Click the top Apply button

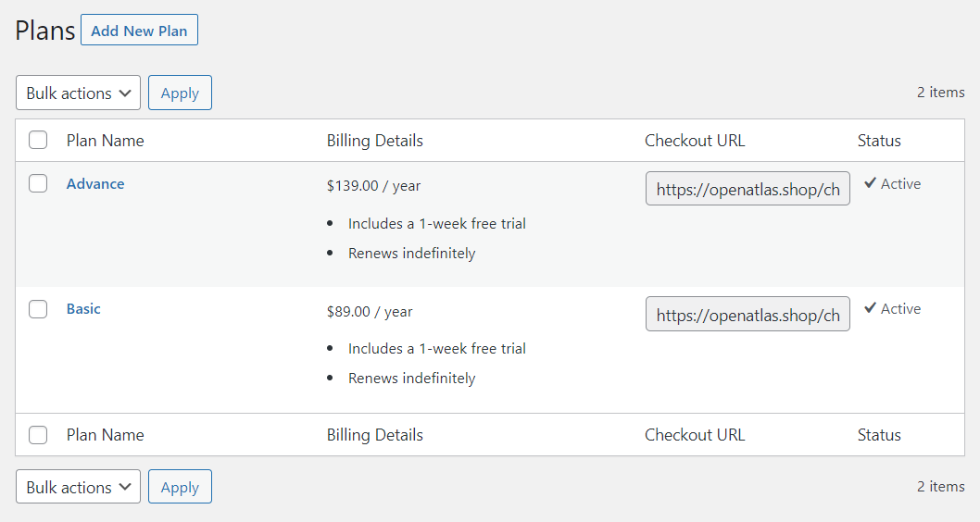(x=180, y=93)
